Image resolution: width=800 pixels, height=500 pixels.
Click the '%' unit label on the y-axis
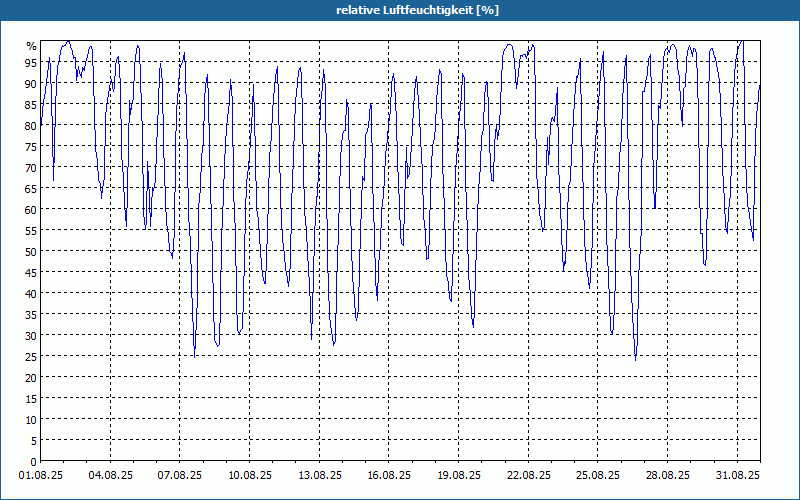coord(32,46)
